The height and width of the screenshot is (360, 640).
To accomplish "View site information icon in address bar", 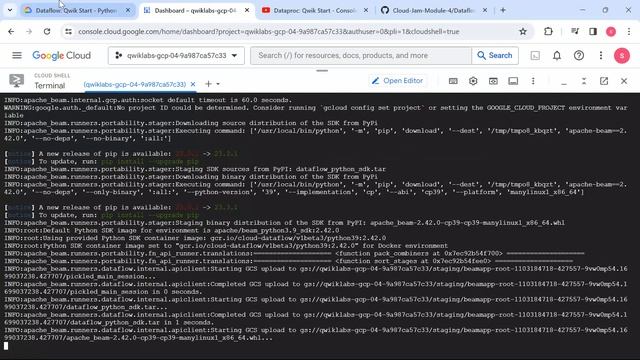I will click(x=68, y=31).
